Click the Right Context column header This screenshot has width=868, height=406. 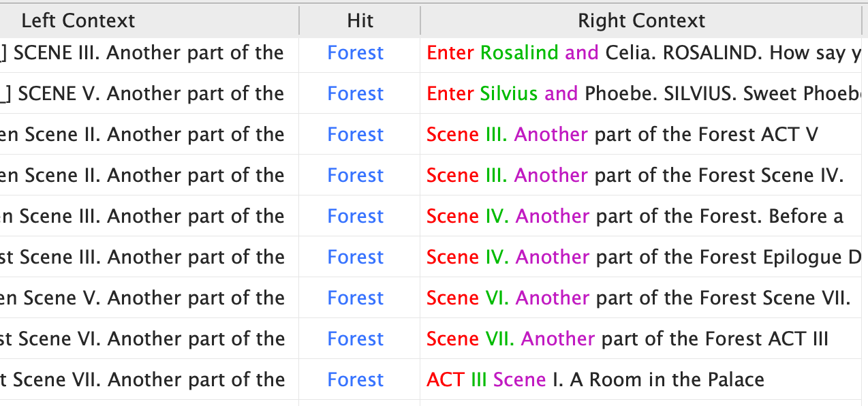pos(641,20)
